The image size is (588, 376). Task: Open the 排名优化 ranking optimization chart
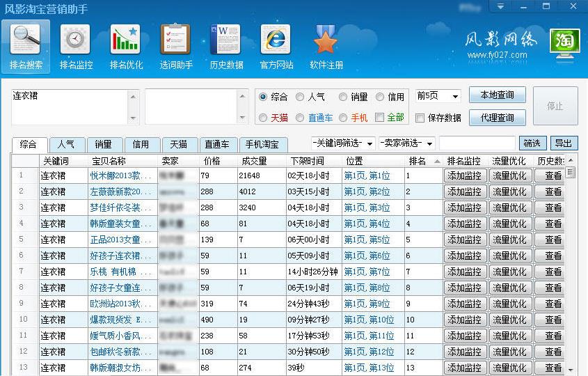[x=125, y=46]
